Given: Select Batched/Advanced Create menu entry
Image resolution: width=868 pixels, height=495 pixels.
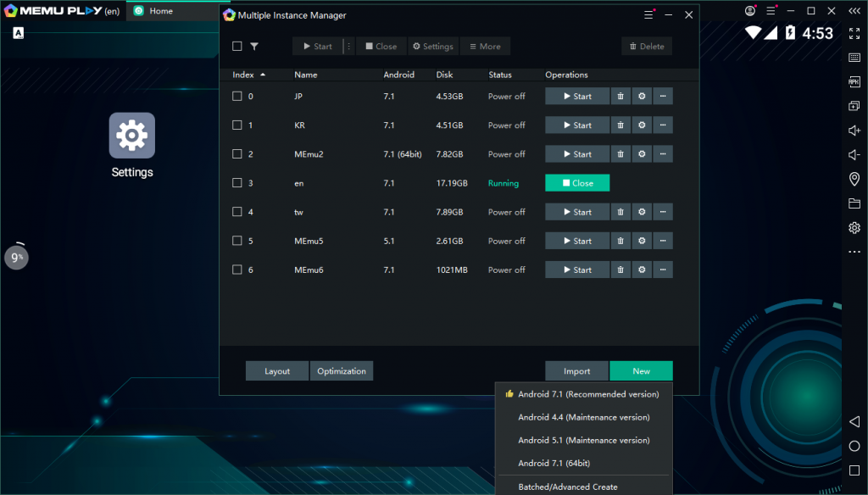Looking at the screenshot, I should 567,487.
